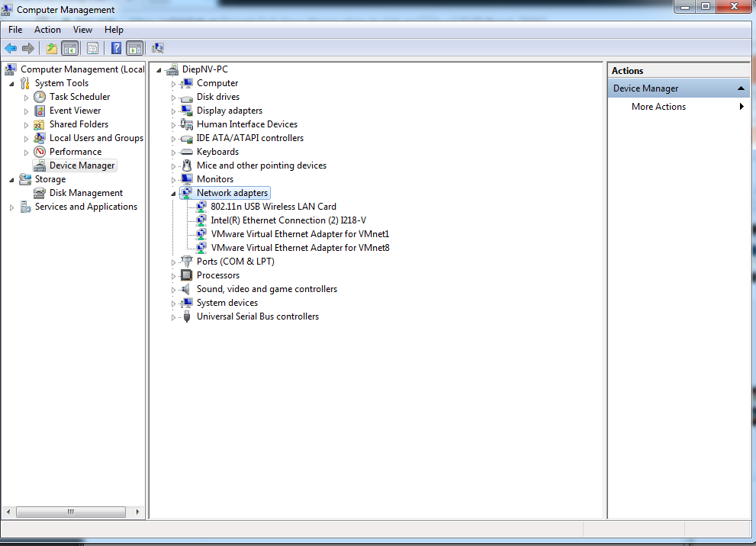Screen dimensions: 756x546
Task: Click the Properties toolbar icon
Action: tap(92, 48)
